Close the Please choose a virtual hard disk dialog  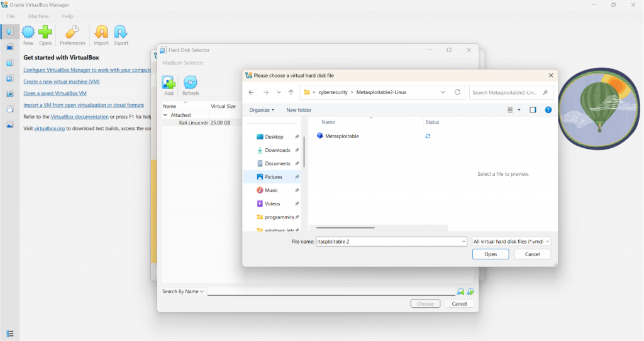point(551,75)
